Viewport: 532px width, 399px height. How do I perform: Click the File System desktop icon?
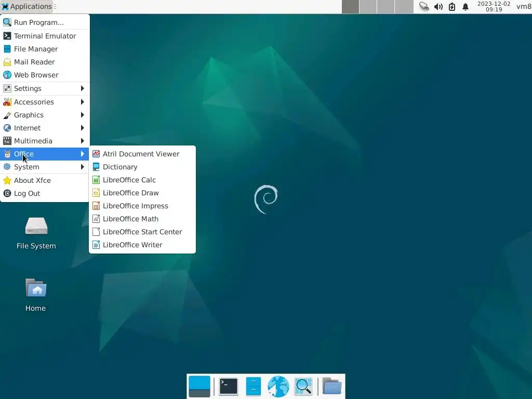point(36,233)
